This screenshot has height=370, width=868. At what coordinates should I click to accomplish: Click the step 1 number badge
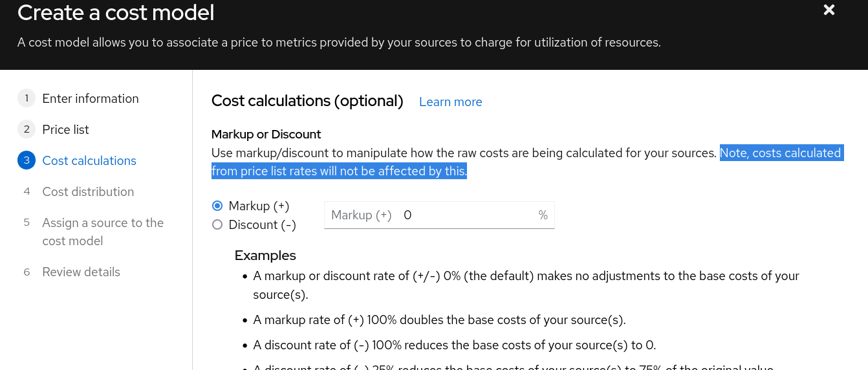27,98
